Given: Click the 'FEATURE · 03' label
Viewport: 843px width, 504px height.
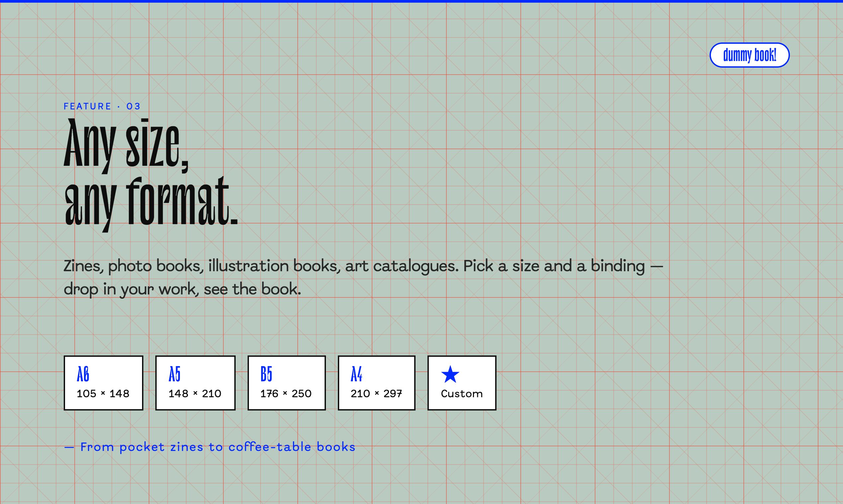Looking at the screenshot, I should coord(102,106).
